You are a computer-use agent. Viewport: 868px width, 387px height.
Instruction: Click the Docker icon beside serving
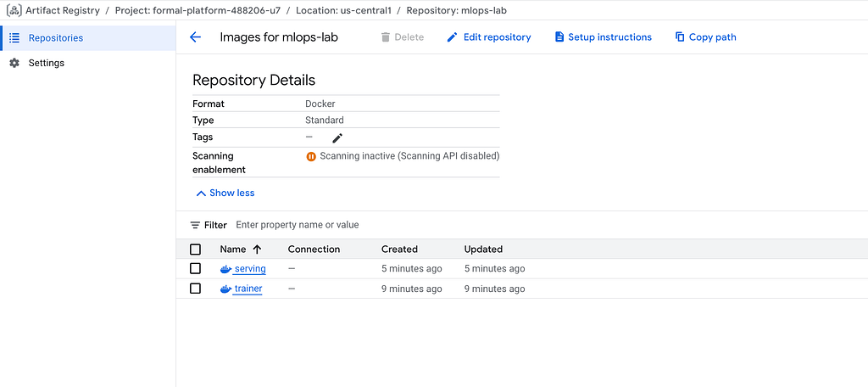pos(225,269)
